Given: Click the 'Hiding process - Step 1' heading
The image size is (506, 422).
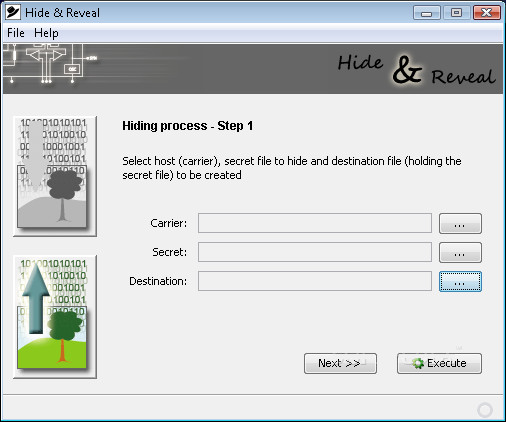Looking at the screenshot, I should coord(188,126).
